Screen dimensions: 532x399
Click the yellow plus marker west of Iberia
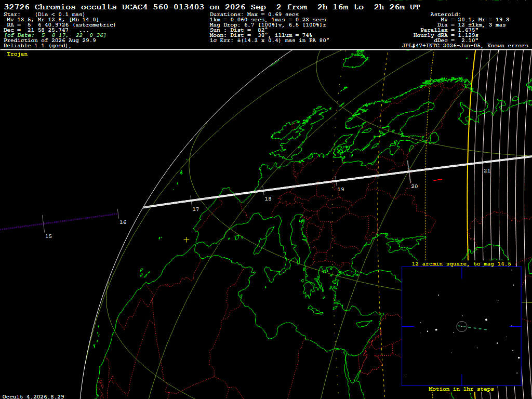pos(187,240)
